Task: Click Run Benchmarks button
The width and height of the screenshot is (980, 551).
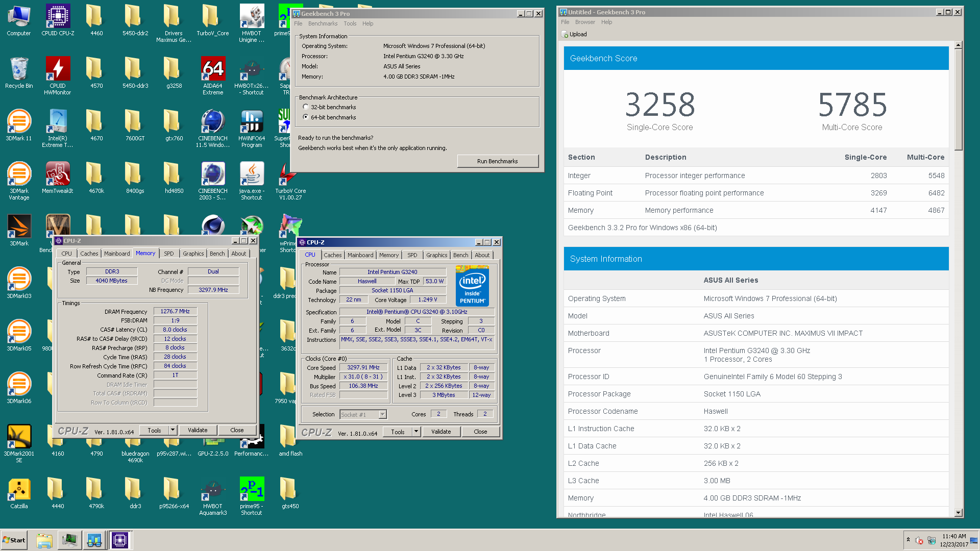Action: coord(498,161)
